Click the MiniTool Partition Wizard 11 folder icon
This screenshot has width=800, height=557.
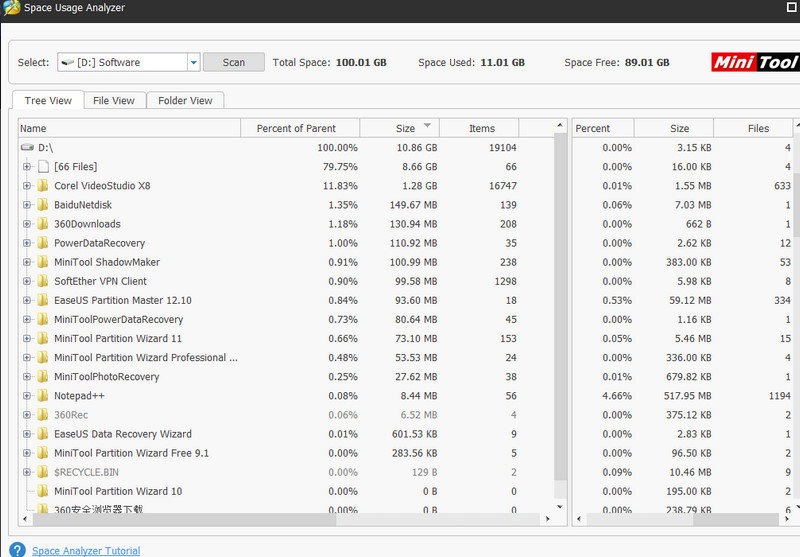pyautogui.click(x=43, y=339)
